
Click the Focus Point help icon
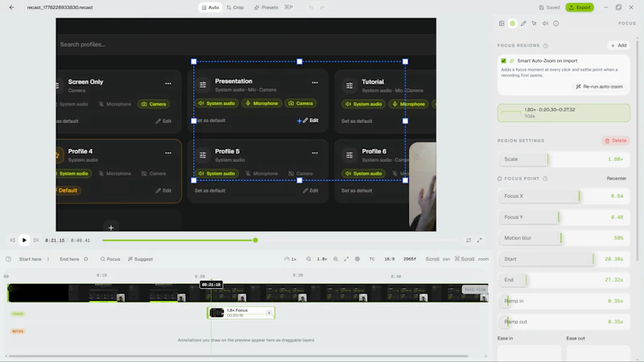click(545, 179)
